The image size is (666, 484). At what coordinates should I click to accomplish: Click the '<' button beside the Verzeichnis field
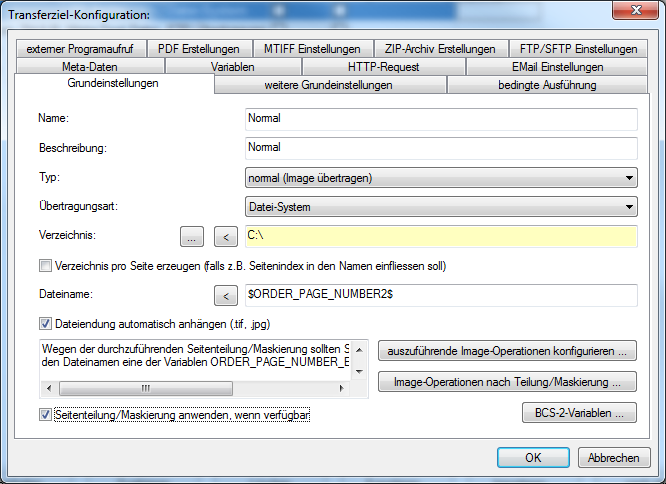tap(226, 237)
